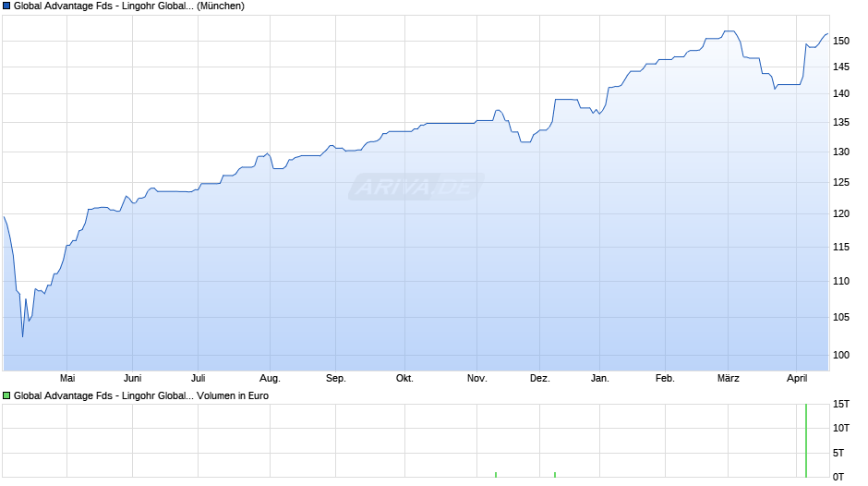Click the 'Mai' month label
This screenshot has height=486, width=868.
click(x=67, y=378)
